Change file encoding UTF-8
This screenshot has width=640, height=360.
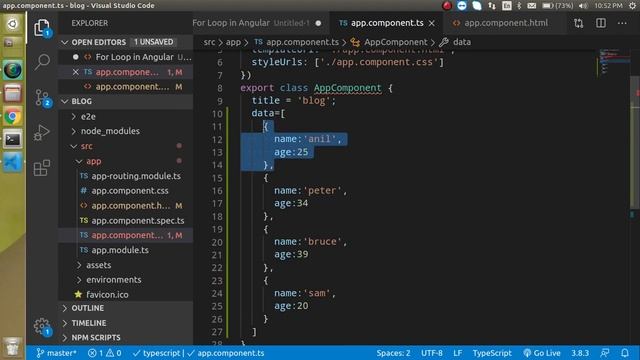[431, 353]
